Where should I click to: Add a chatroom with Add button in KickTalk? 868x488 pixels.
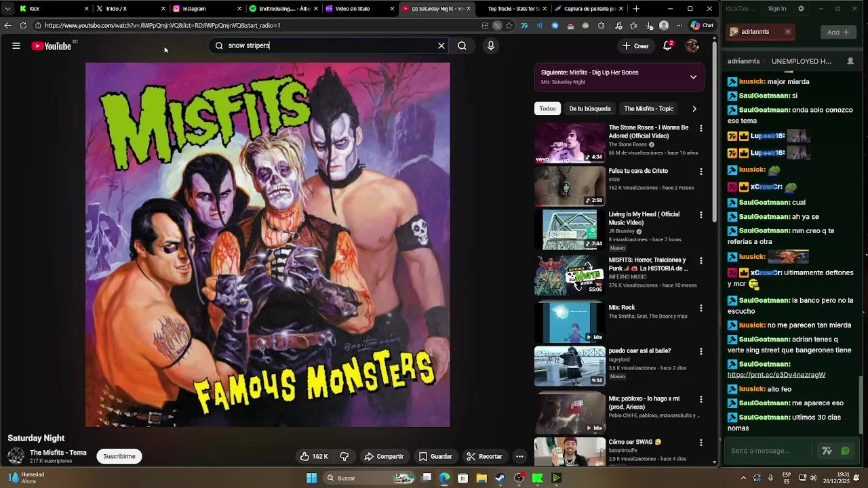[838, 32]
